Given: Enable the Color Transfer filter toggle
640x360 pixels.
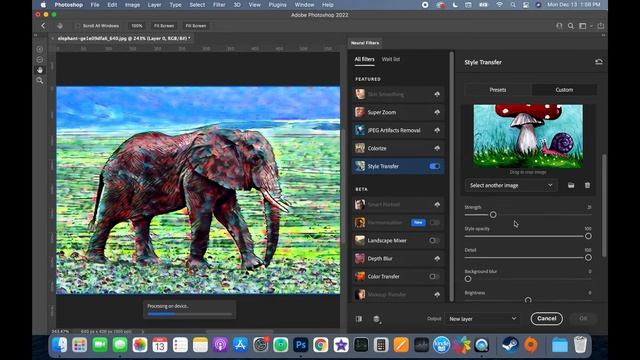Looking at the screenshot, I should [434, 276].
